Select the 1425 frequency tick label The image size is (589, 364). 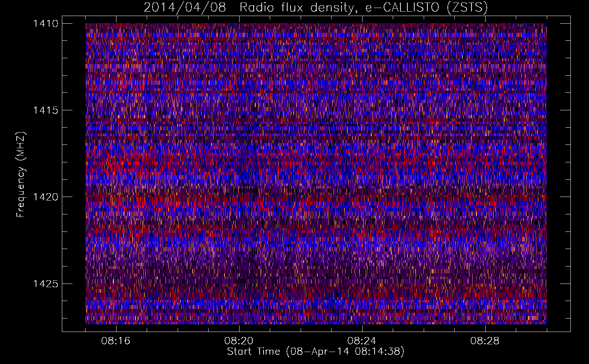pyautogui.click(x=46, y=284)
